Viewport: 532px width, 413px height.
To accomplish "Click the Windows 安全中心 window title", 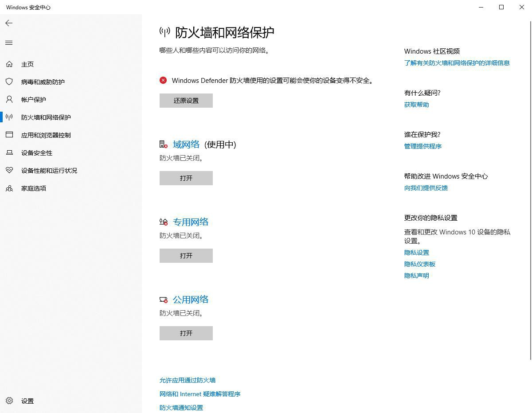I will 28,8.
